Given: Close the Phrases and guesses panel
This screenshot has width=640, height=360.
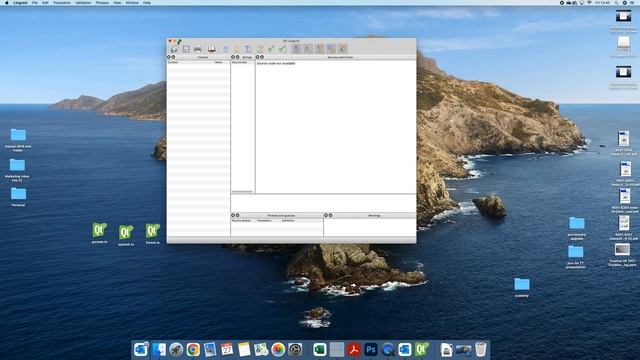Looking at the screenshot, I should click(233, 215).
